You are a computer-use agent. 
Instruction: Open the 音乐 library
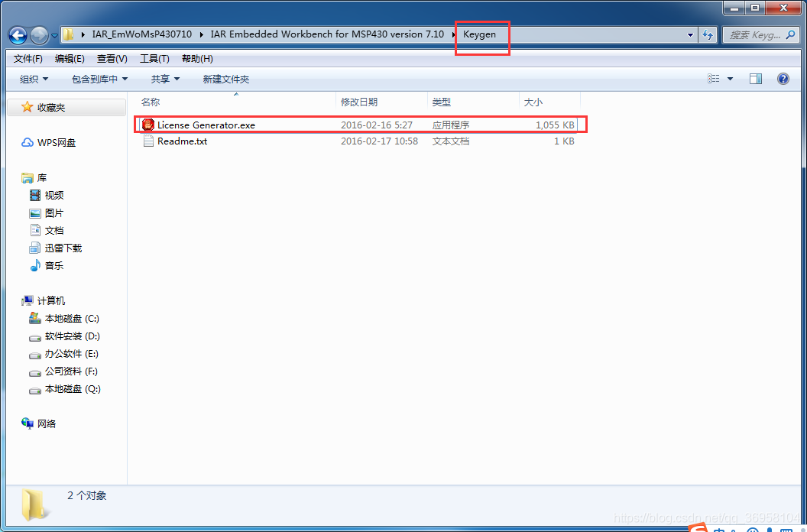click(x=54, y=265)
